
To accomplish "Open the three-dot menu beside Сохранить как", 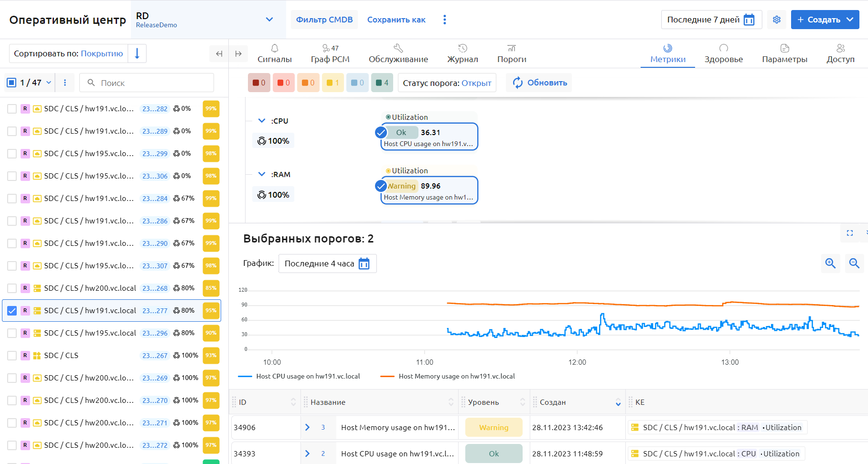I will [444, 20].
